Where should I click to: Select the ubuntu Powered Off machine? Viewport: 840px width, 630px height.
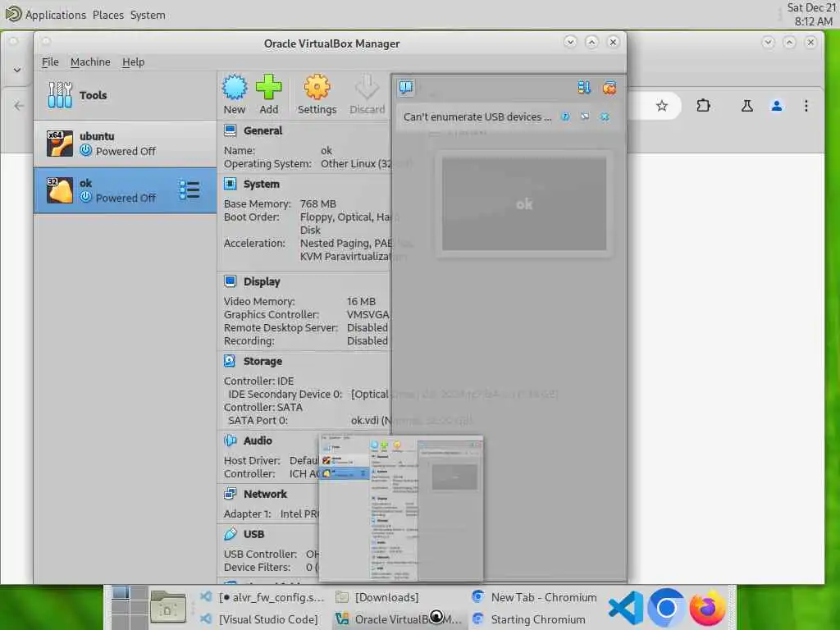(126, 143)
